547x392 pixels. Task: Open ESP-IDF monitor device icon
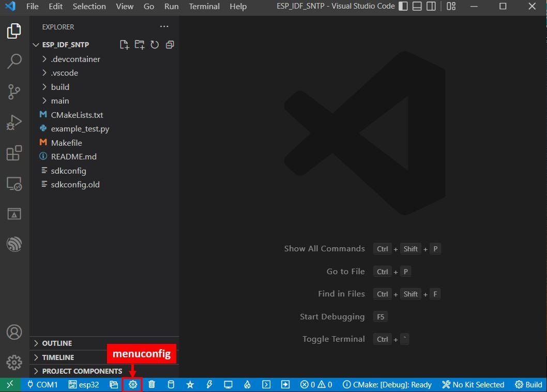click(228, 385)
